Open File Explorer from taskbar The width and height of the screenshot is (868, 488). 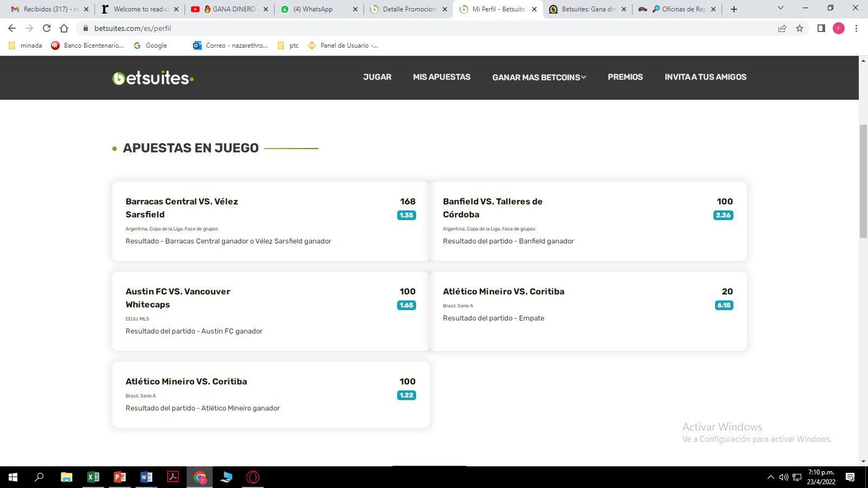[66, 477]
